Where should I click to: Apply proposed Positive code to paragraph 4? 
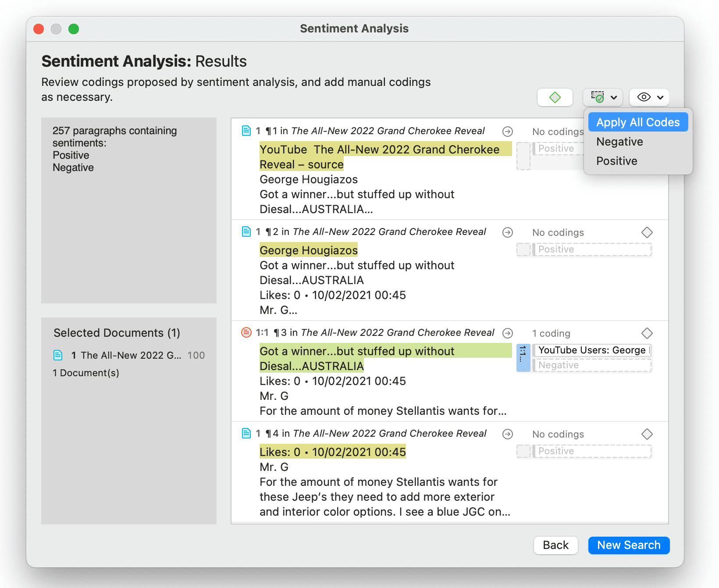pos(592,451)
